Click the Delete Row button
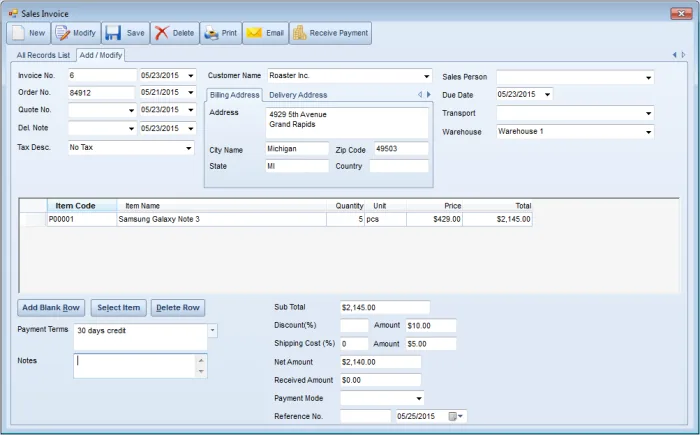 tap(178, 308)
